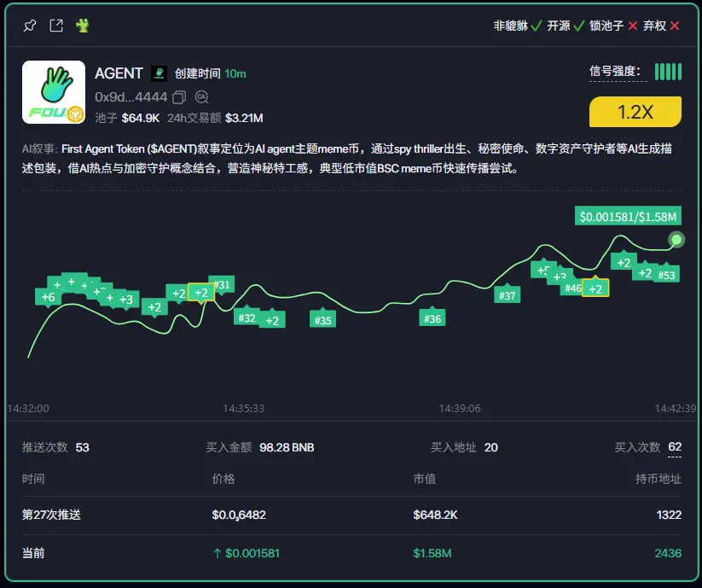The height and width of the screenshot is (588, 702).
Task: Click the $0.001581/$1.58M price tag
Action: tap(628, 216)
